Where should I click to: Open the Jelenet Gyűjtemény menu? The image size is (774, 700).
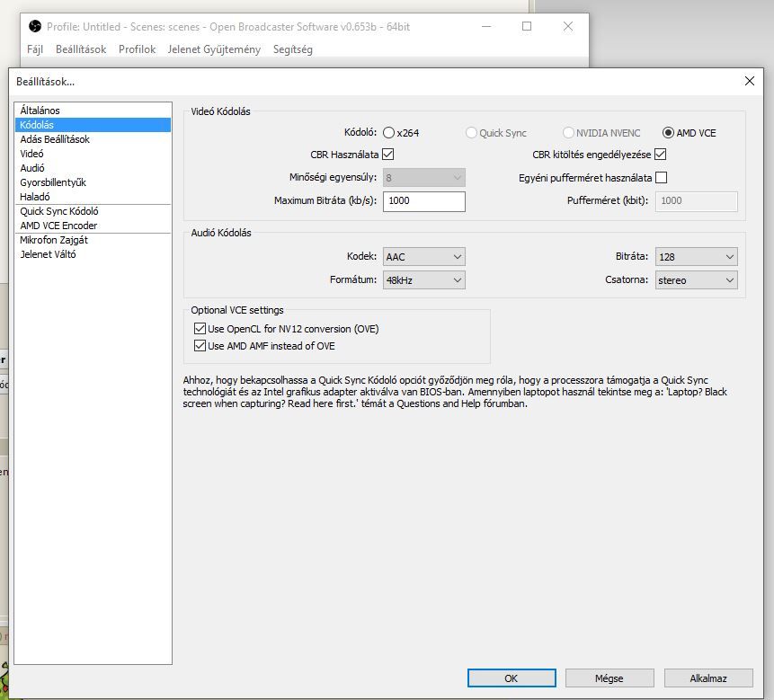click(x=214, y=49)
